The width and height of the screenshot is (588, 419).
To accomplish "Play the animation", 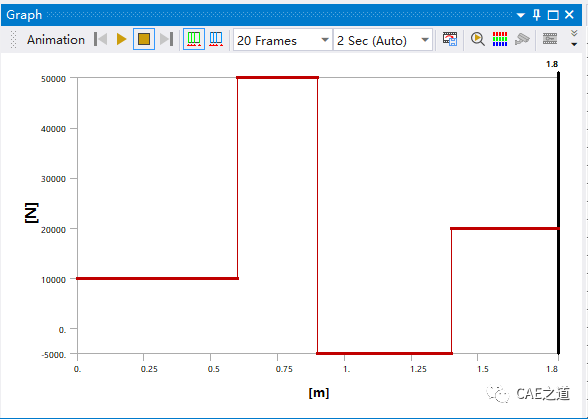I will [x=122, y=39].
